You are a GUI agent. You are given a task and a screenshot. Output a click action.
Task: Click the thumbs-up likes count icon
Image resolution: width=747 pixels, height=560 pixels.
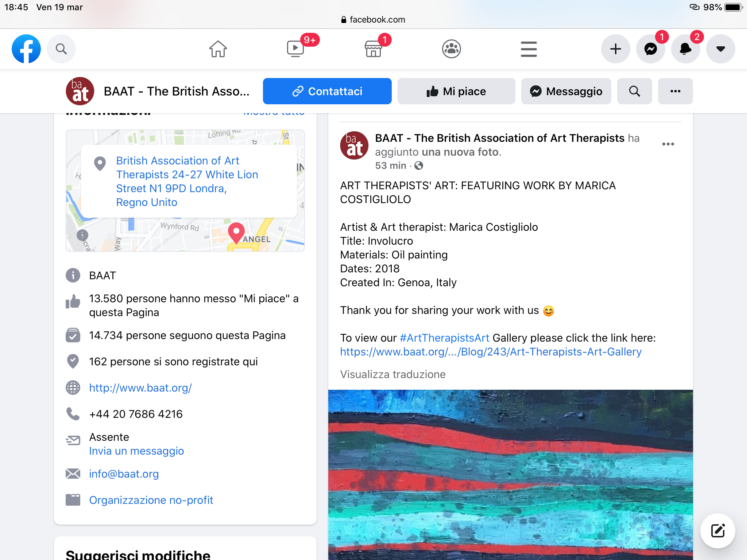click(x=73, y=302)
